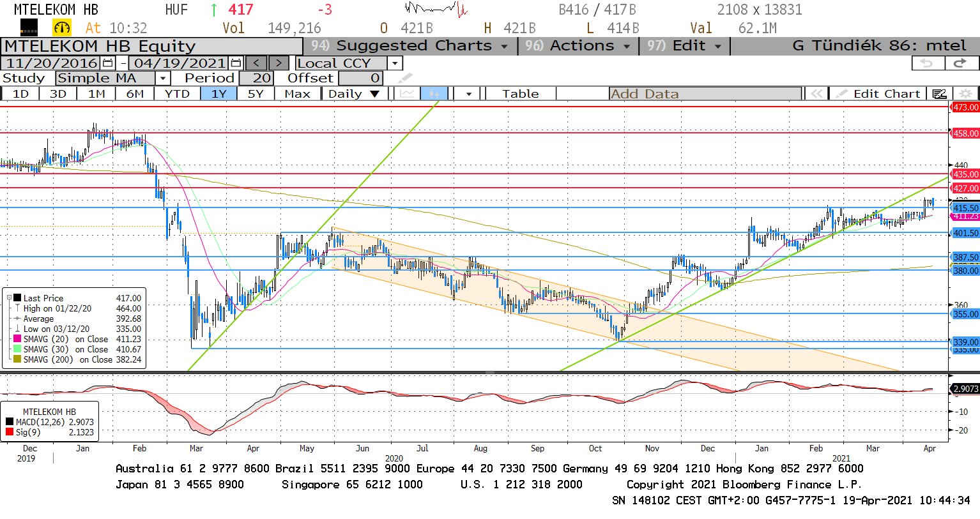Image resolution: width=980 pixels, height=519 pixels.
Task: Click the 401.50 blue price level label
Action: (x=965, y=233)
